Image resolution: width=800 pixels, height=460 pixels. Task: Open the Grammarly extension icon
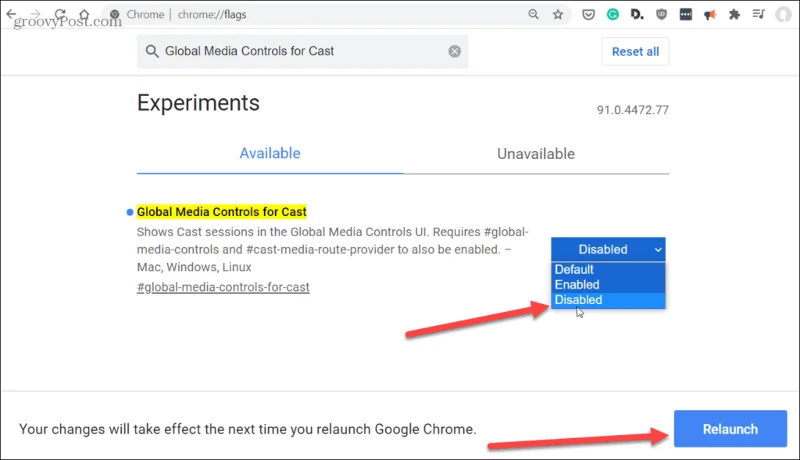[x=613, y=14]
